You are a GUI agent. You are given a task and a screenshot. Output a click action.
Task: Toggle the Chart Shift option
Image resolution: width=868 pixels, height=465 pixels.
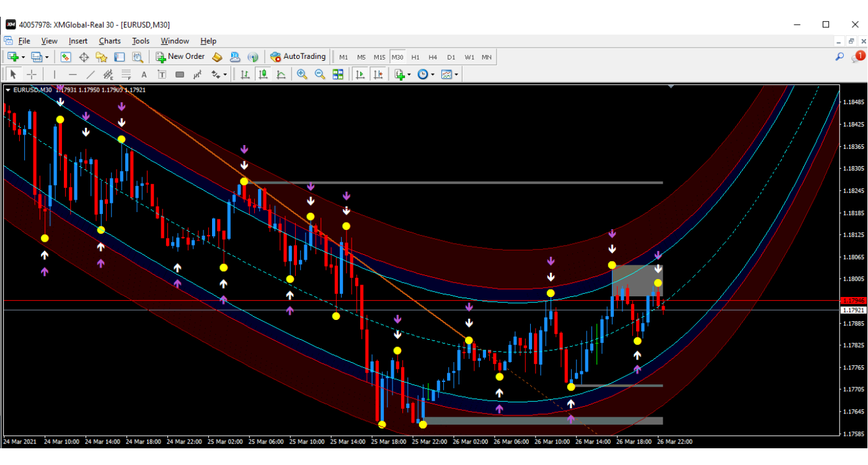coord(378,74)
